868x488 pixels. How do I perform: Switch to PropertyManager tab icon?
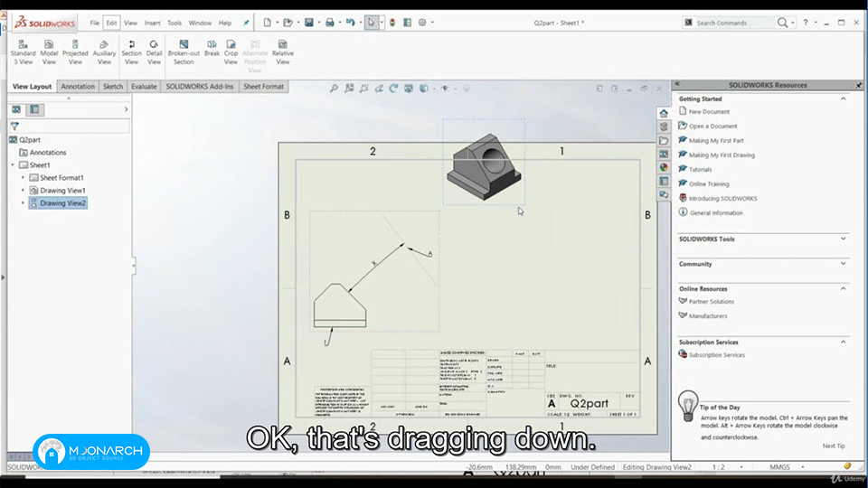(x=35, y=109)
